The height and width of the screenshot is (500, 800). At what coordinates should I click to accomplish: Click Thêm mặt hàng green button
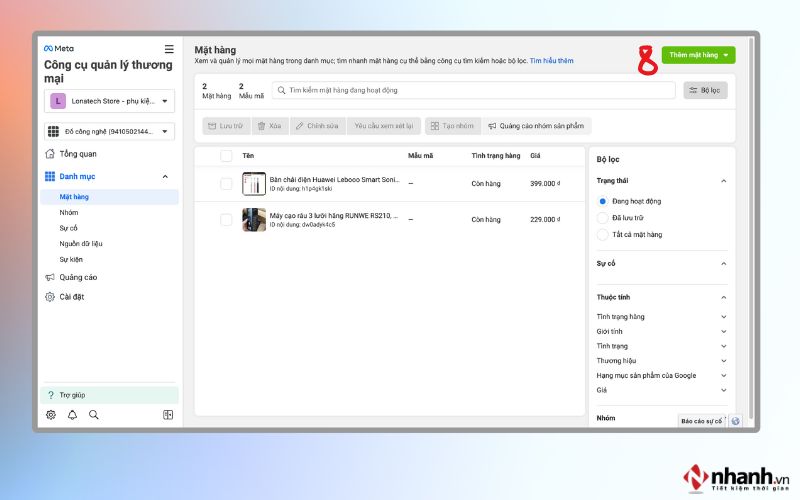click(x=698, y=55)
